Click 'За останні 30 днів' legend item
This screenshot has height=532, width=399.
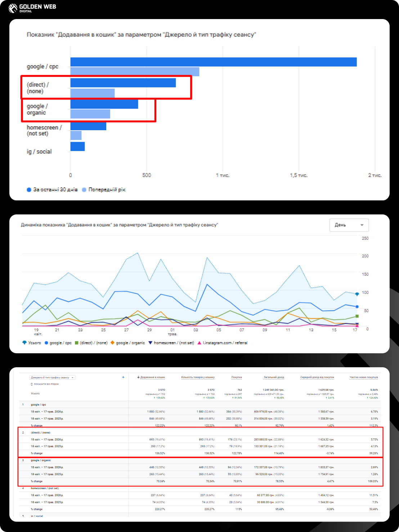pos(52,190)
